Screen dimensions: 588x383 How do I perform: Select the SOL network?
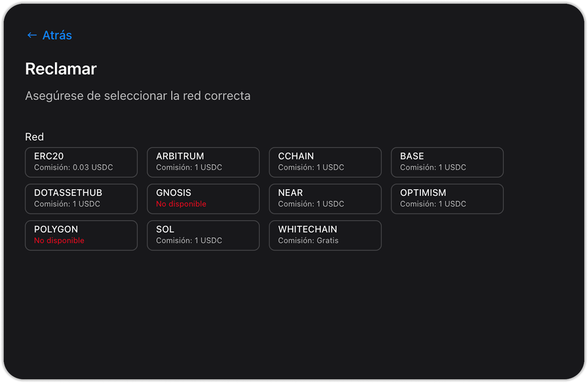[x=203, y=235]
